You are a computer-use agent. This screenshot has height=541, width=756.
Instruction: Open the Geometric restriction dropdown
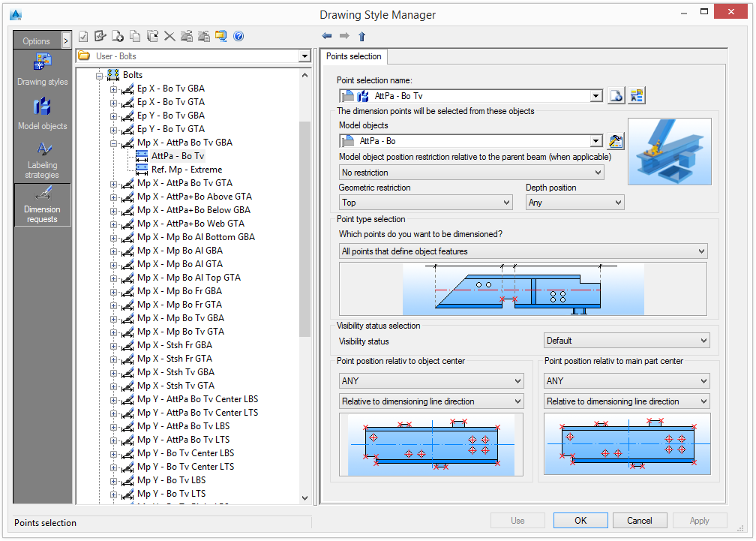[x=424, y=203]
